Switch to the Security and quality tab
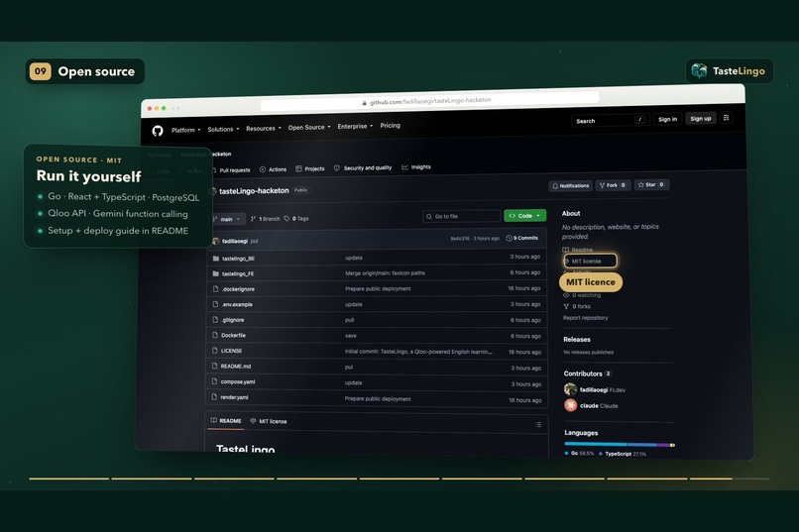 click(363, 167)
